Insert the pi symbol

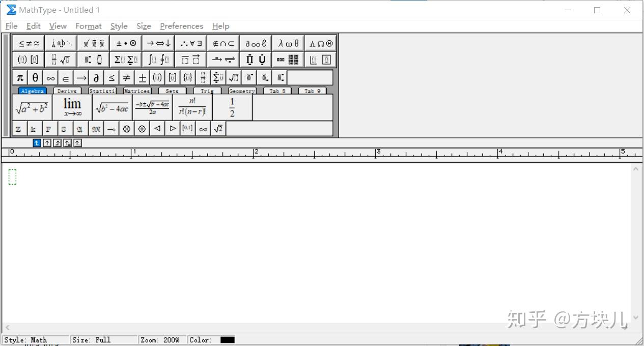20,77
